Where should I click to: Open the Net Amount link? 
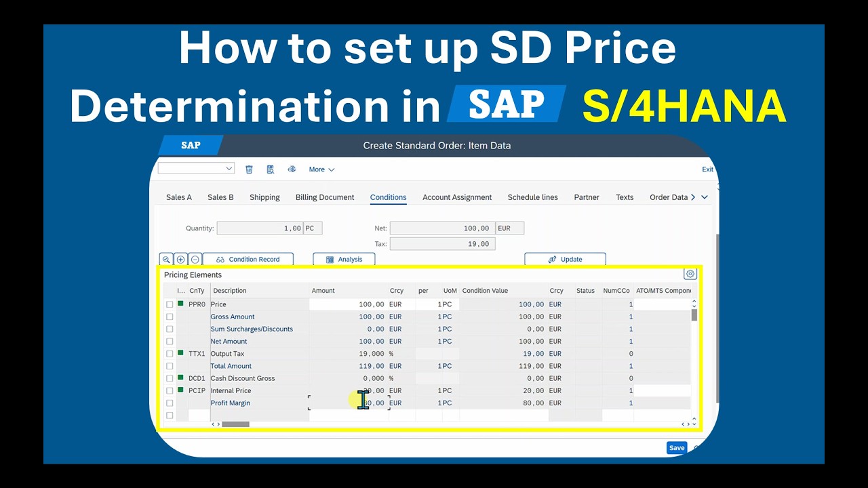[229, 341]
